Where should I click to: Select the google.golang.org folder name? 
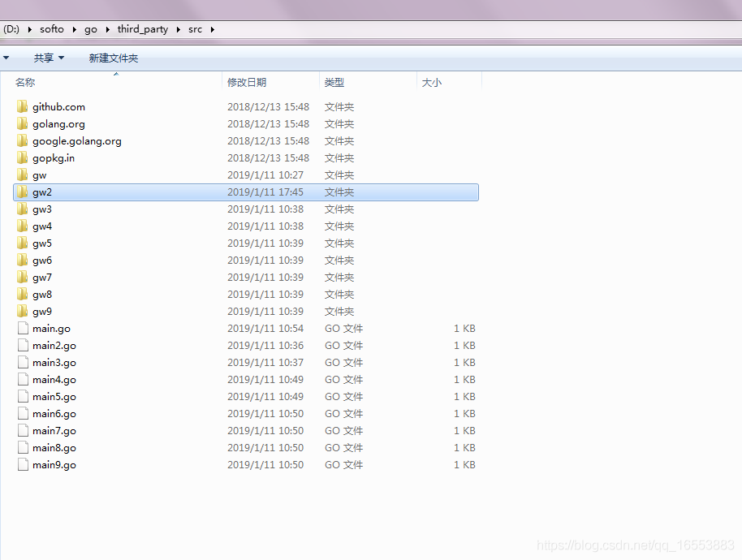click(76, 141)
